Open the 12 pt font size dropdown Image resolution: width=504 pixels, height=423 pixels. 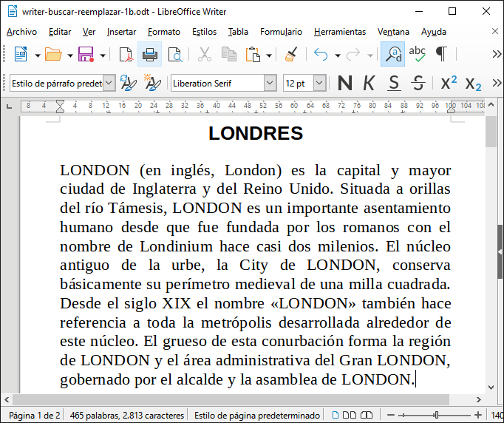click(321, 83)
